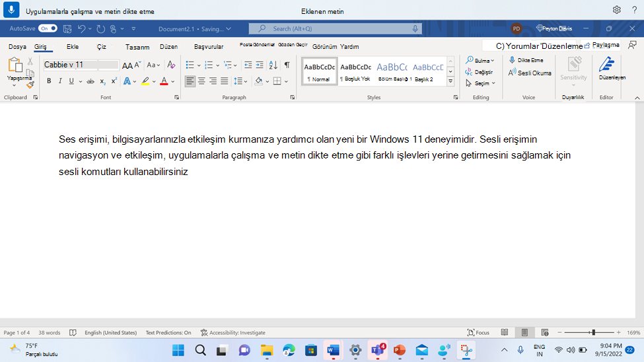The width and height of the screenshot is (644, 362).
Task: Select the Başlık 2 style
Action: [428, 71]
